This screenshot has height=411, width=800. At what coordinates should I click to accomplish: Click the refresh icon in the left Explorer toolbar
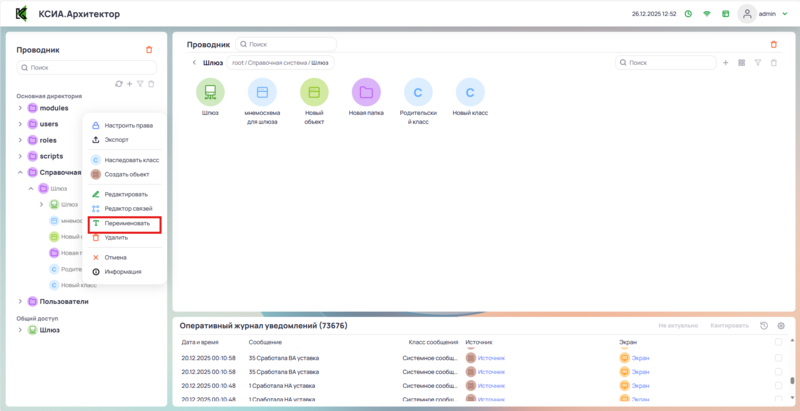[x=119, y=84]
